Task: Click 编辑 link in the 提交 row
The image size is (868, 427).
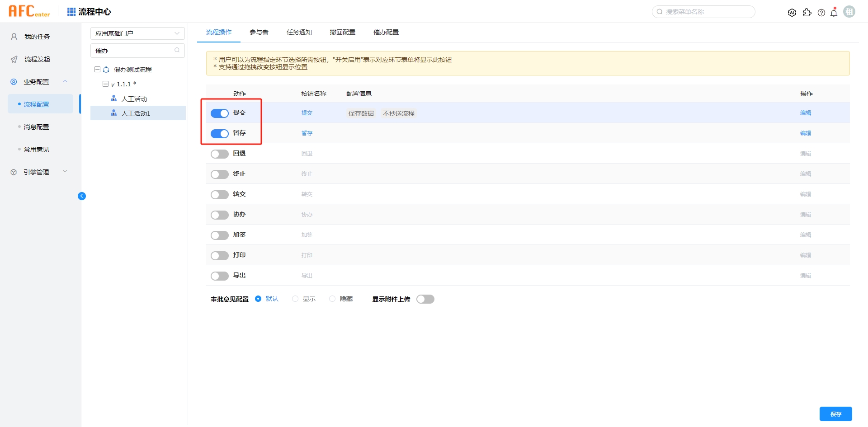Action: click(805, 113)
